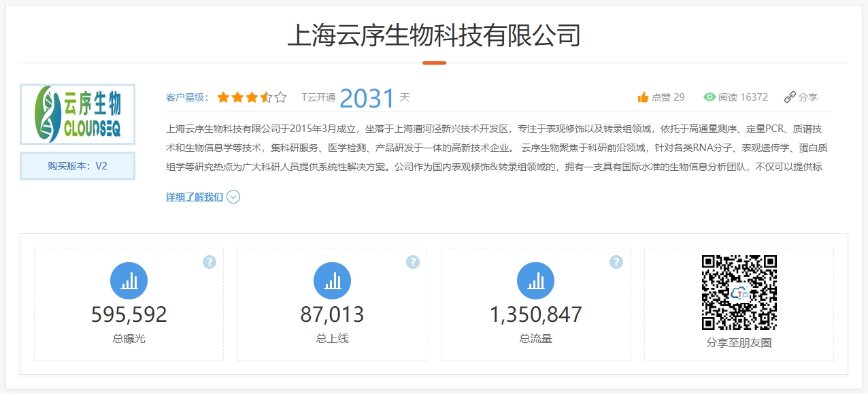Click the thumbs-up like icon
The width and height of the screenshot is (868, 394).
[x=643, y=97]
